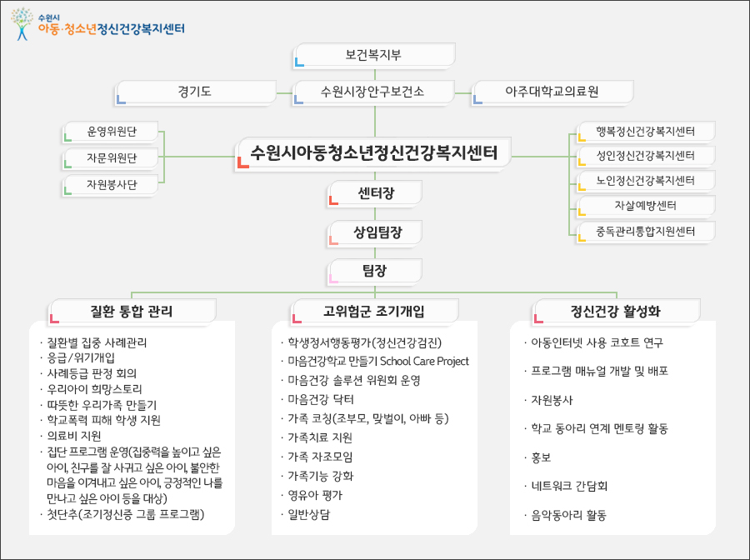Click the 센터장 position box
Screen dimensions: 750x560
click(x=375, y=193)
